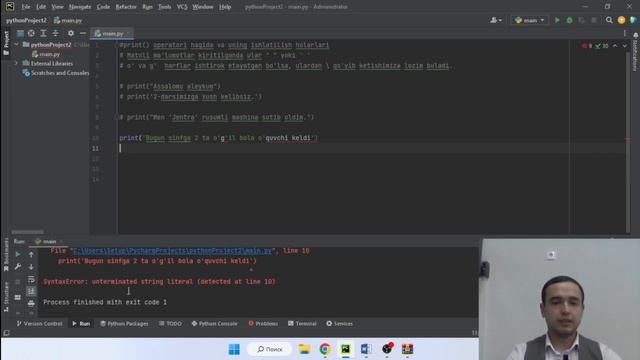The width and height of the screenshot is (640, 360).
Task: Expand the External Libraries node
Action: (x=16, y=63)
